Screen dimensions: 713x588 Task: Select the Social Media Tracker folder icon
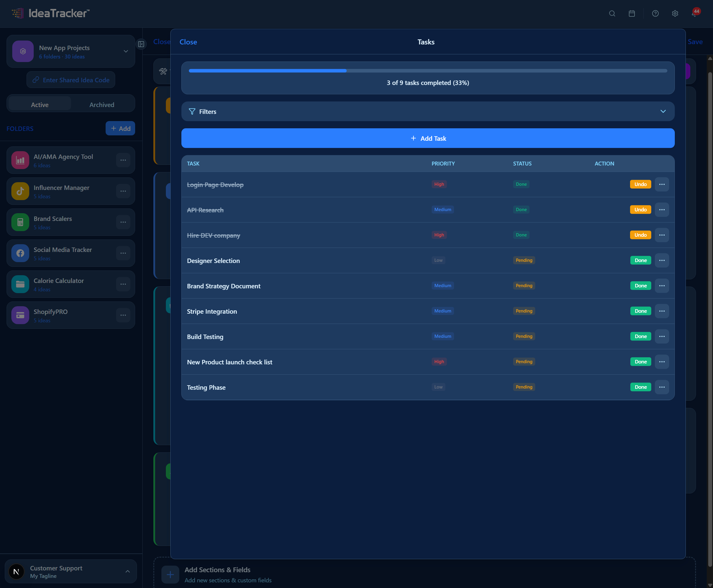point(20,253)
